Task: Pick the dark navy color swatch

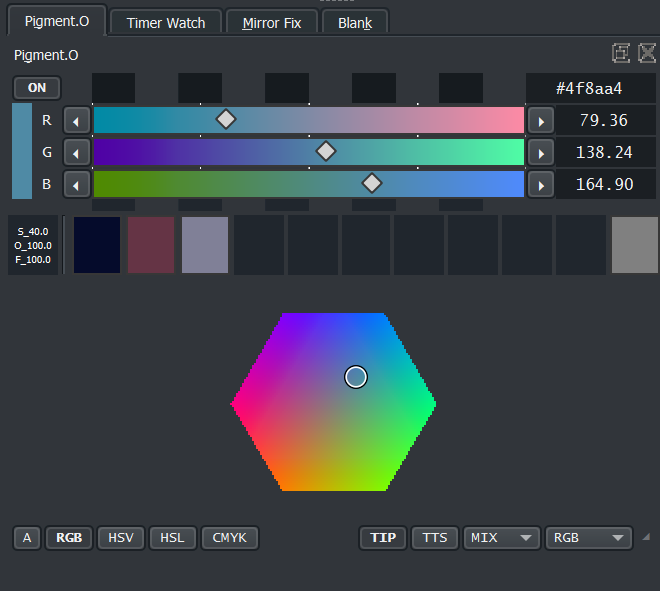Action: click(97, 245)
